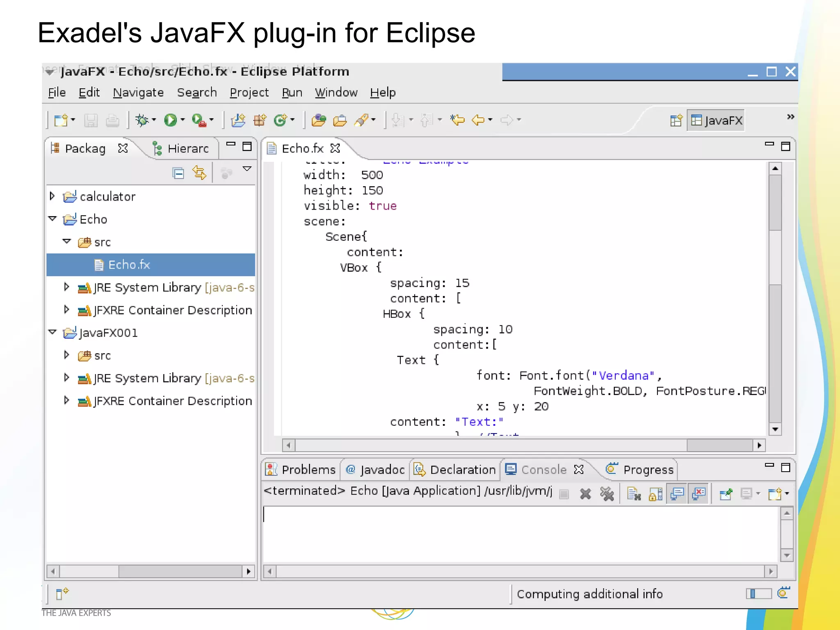
Task: Click the Open Task folder icon
Action: point(340,120)
